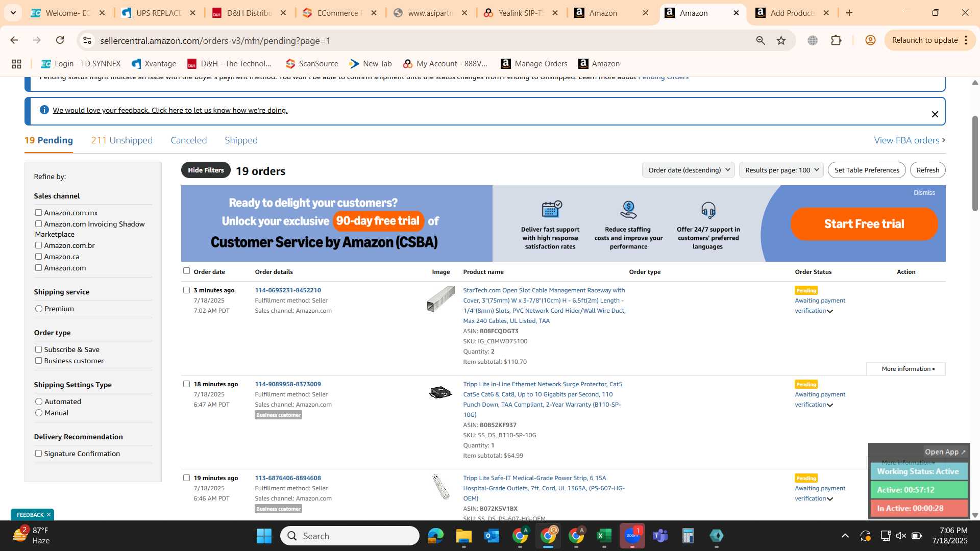Click the Tripp Lite surge protector thumbnail
980x551 pixels.
(x=440, y=392)
